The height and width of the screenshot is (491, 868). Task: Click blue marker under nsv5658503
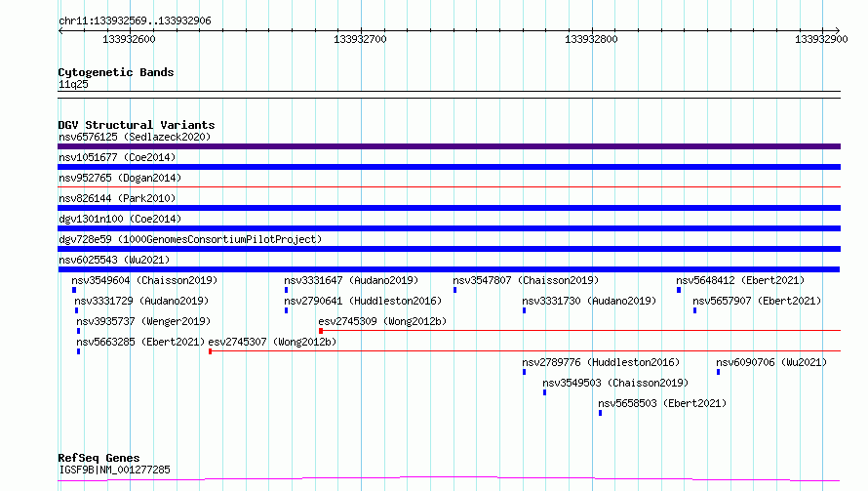pyautogui.click(x=600, y=413)
